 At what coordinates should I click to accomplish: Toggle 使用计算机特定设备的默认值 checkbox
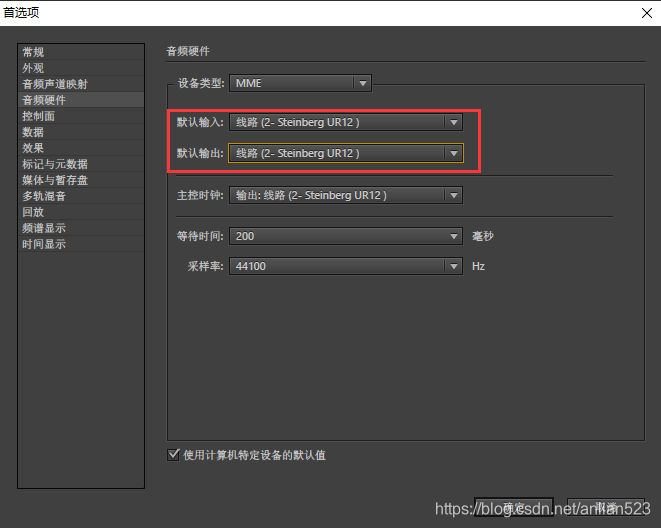click(173, 455)
